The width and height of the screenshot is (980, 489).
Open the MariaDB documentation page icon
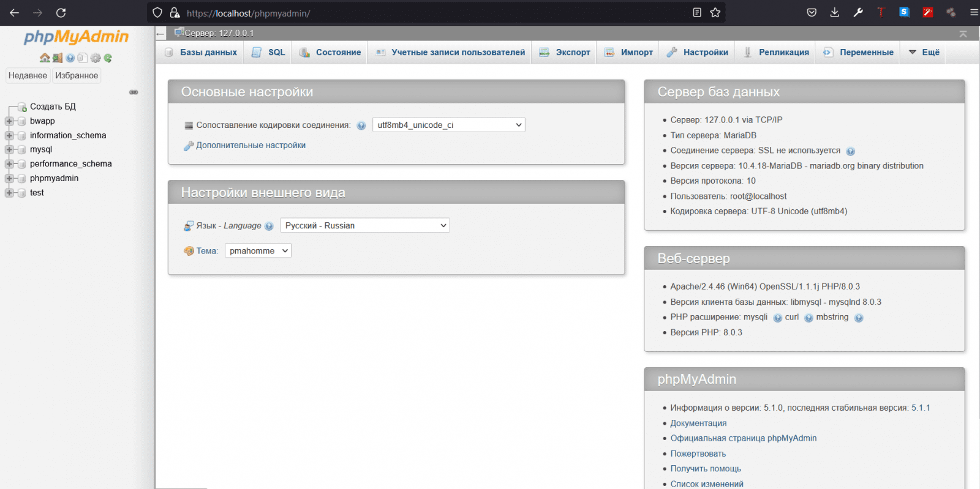tap(83, 58)
